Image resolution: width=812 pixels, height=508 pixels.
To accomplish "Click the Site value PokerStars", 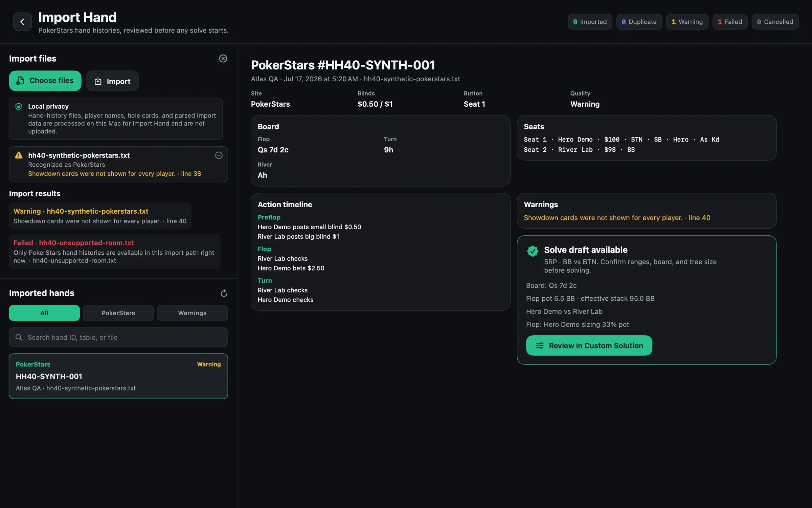I will (270, 104).
